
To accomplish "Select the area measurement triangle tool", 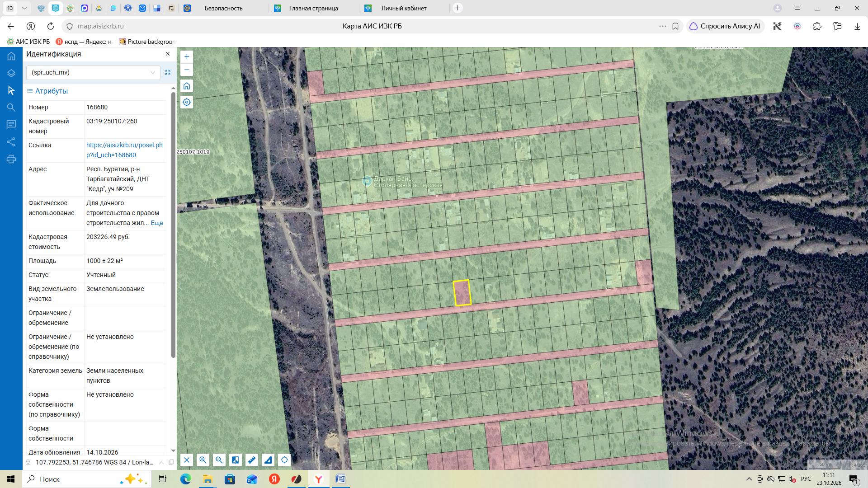I will (268, 460).
